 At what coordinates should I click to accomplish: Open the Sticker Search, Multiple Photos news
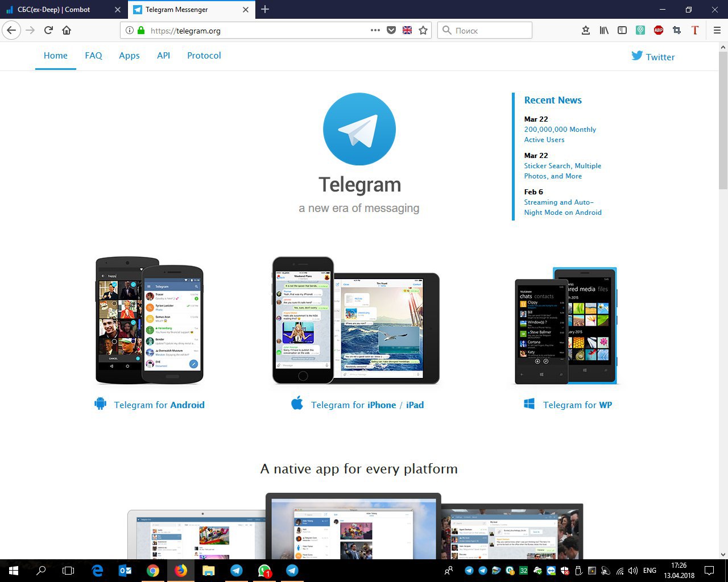(562, 171)
